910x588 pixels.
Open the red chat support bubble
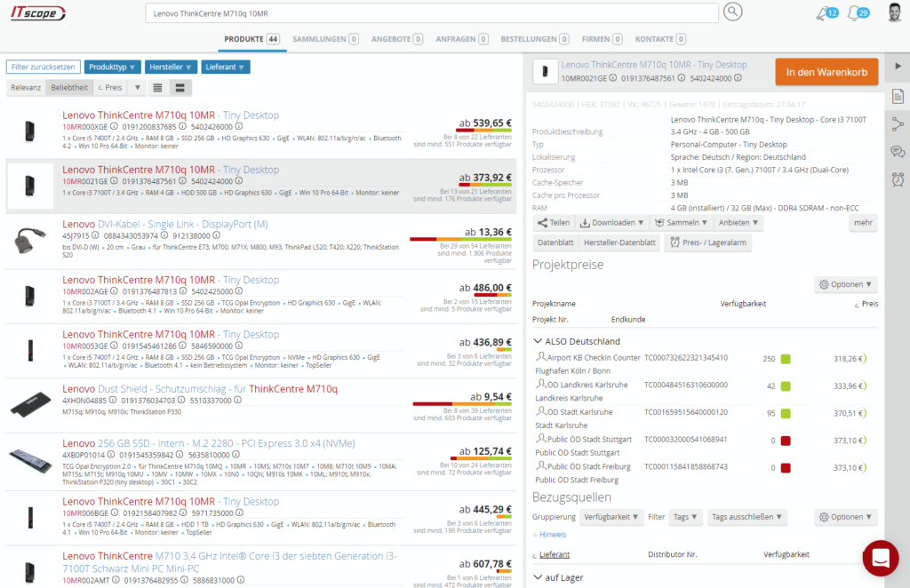[881, 558]
